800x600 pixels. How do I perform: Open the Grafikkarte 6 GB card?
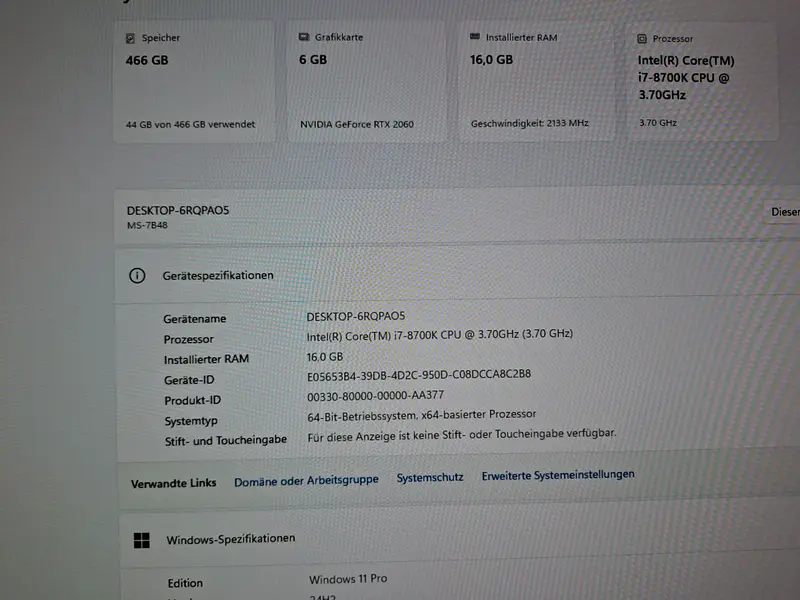[x=367, y=81]
